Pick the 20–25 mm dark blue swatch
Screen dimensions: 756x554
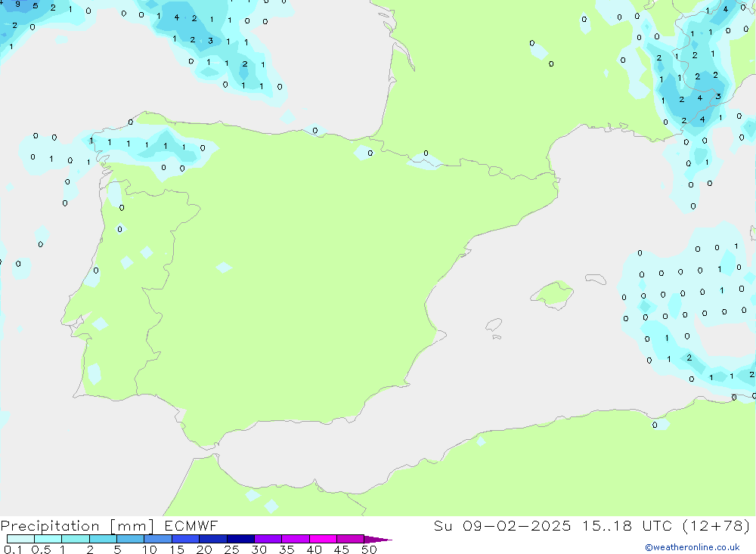click(x=213, y=539)
